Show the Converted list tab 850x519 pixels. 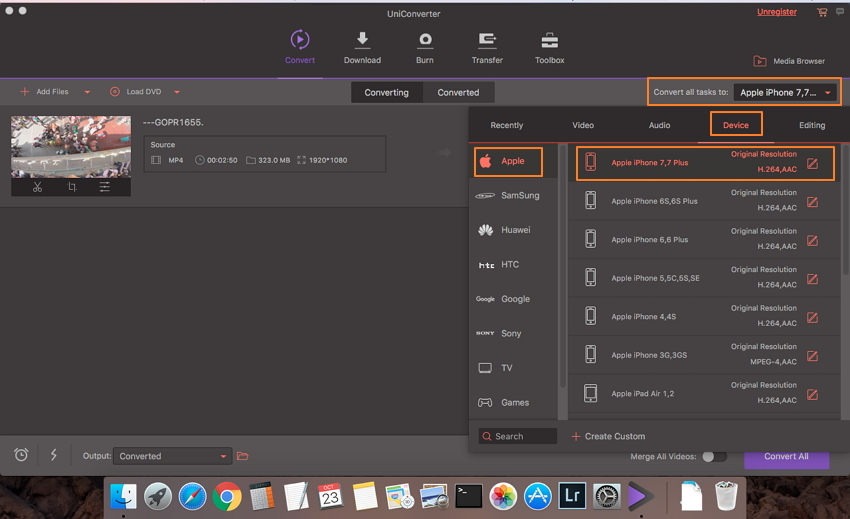pos(458,93)
